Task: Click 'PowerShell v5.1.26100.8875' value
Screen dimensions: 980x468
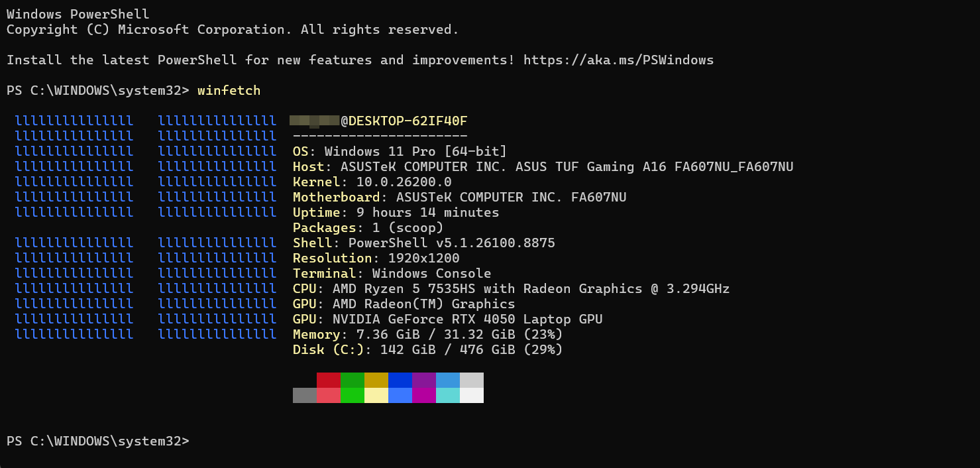Action: point(452,243)
